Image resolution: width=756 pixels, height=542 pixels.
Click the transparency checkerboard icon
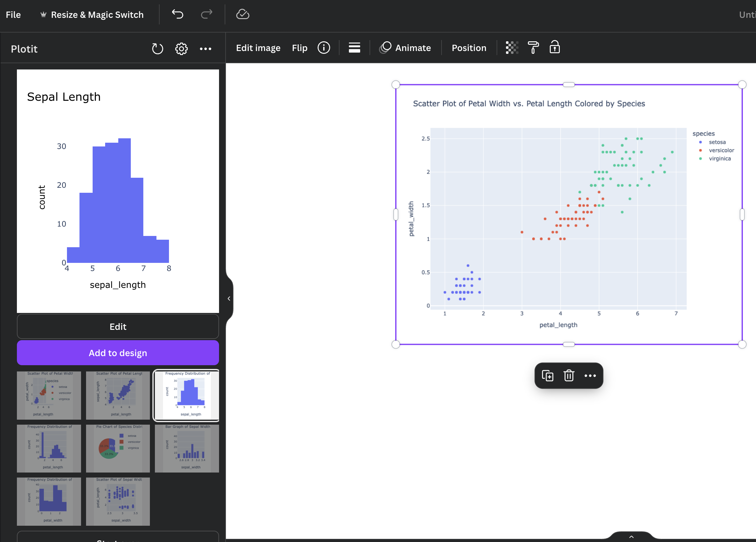click(512, 48)
